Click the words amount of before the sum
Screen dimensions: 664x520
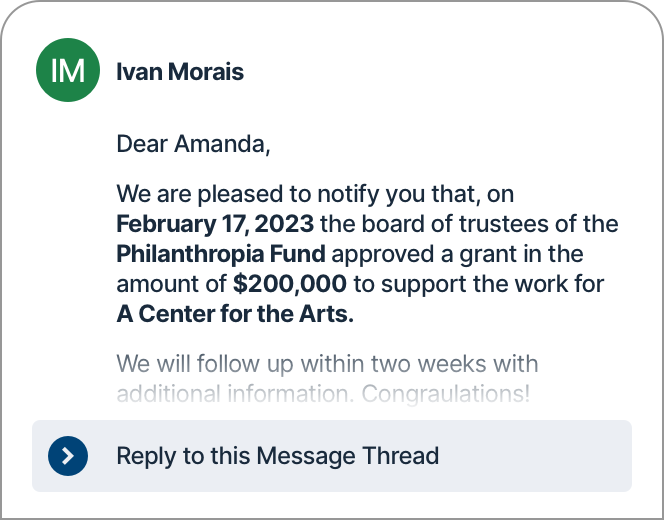tap(172, 284)
